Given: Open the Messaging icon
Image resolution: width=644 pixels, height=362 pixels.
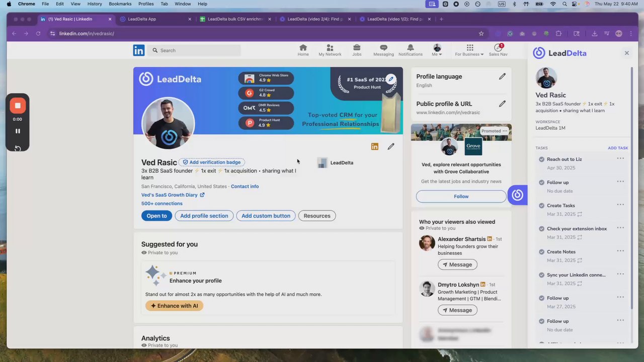Looking at the screenshot, I should pyautogui.click(x=383, y=50).
